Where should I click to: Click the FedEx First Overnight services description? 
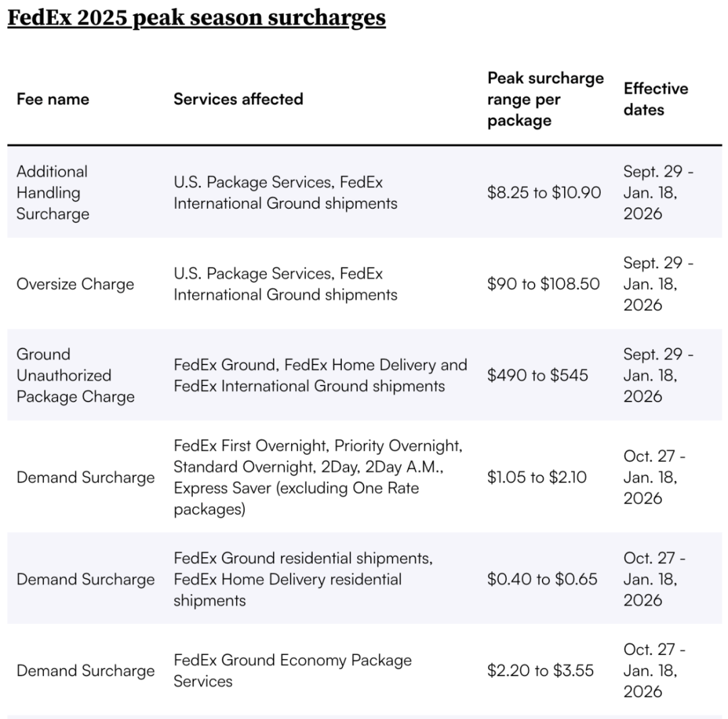(318, 477)
